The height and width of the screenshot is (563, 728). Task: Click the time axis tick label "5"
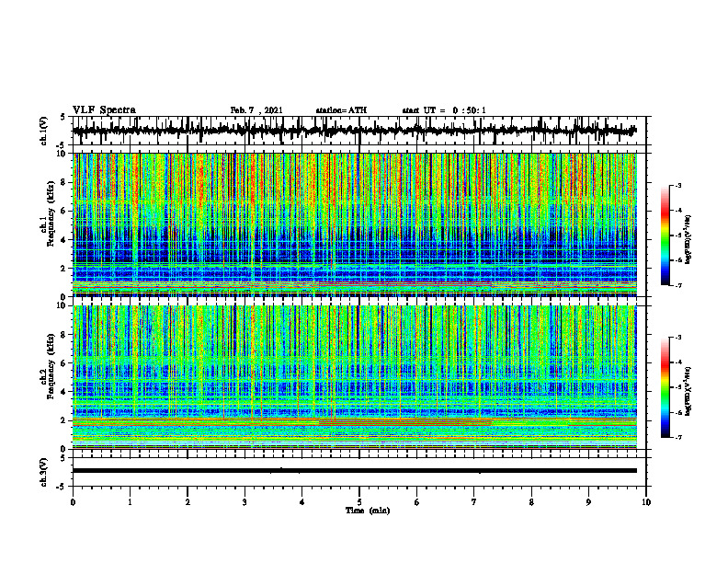point(359,502)
